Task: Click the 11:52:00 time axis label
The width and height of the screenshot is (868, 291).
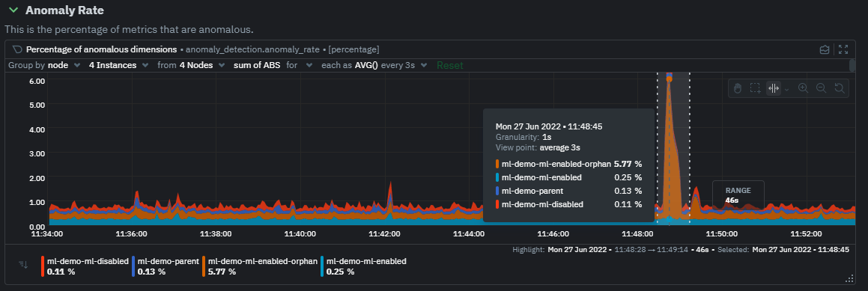Action: [x=806, y=234]
